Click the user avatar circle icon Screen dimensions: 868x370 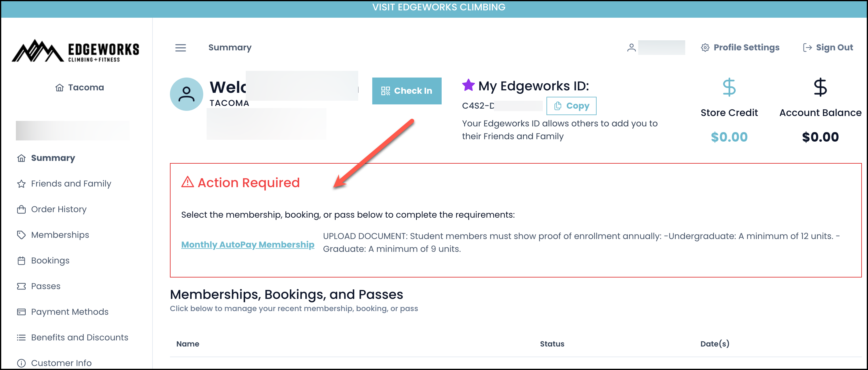tap(186, 94)
